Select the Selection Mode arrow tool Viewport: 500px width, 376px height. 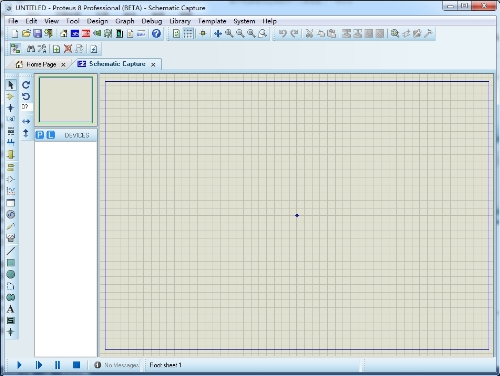click(x=11, y=85)
